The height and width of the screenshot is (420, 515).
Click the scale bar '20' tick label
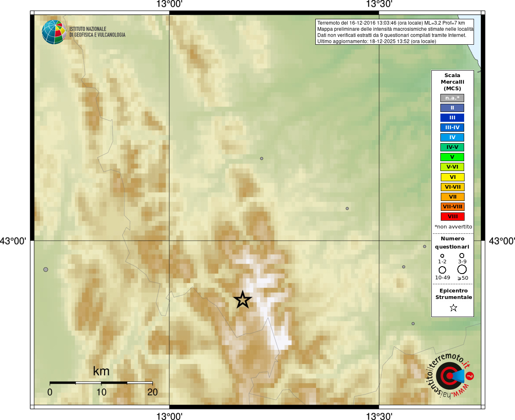coord(153,392)
